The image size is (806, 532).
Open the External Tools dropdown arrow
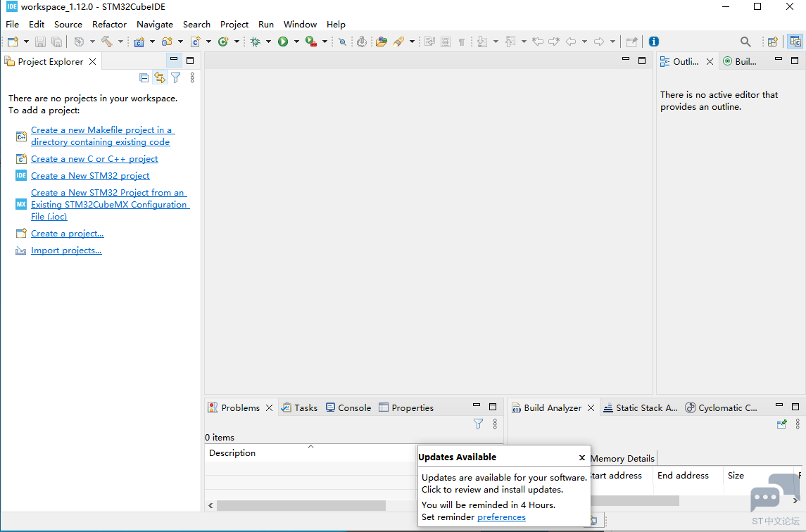(x=325, y=42)
